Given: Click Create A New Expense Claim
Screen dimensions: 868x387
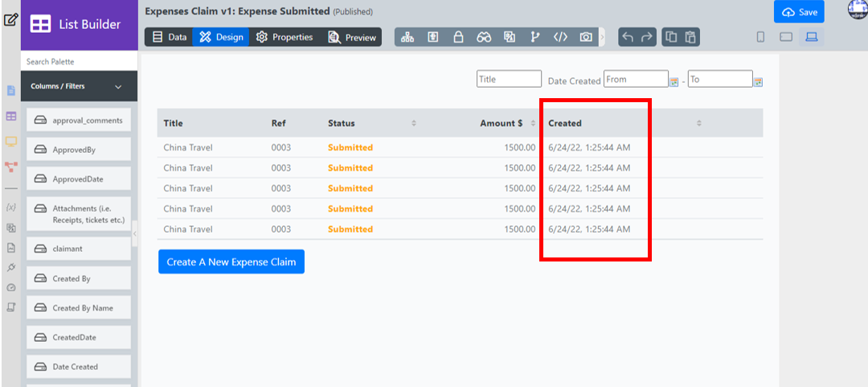Looking at the screenshot, I should coord(231,261).
